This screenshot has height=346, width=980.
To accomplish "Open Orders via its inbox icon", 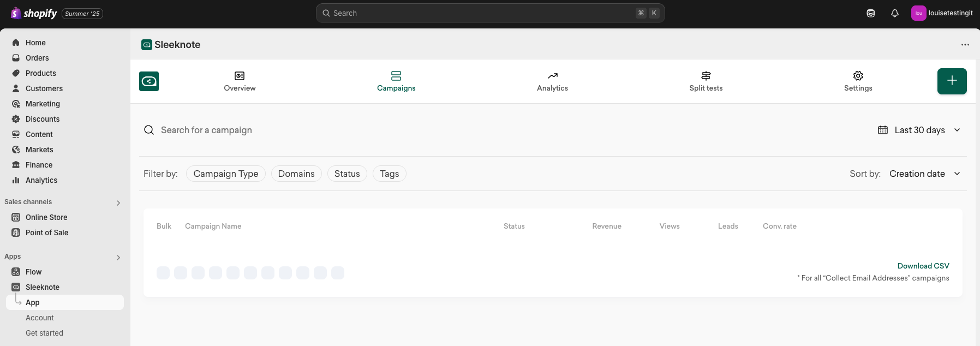I will tap(16, 58).
